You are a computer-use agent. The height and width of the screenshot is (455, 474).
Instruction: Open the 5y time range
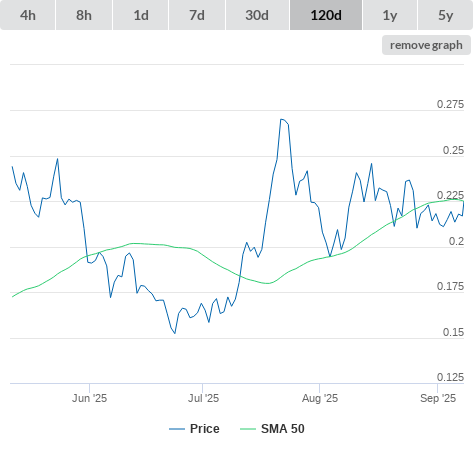[x=445, y=15]
